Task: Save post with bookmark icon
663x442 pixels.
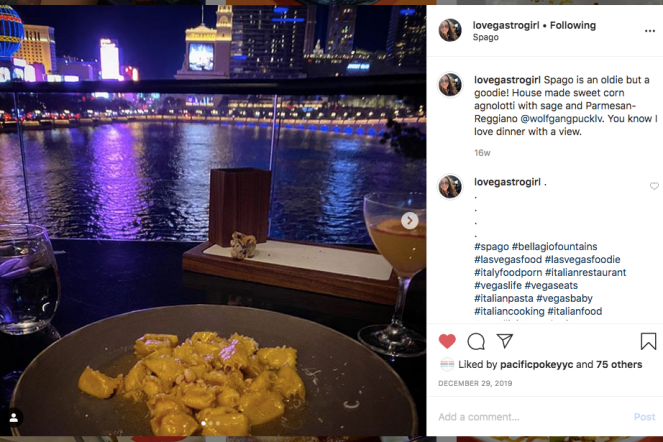Action: point(648,341)
